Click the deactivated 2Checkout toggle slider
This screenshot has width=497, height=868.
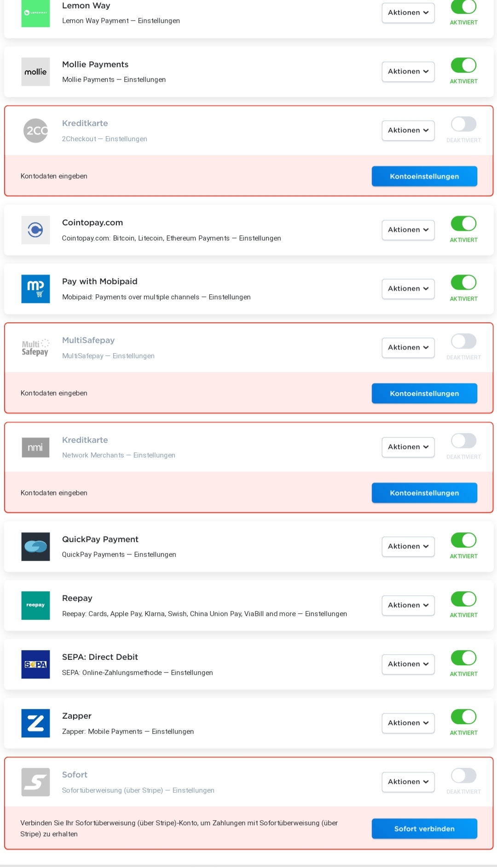[463, 125]
